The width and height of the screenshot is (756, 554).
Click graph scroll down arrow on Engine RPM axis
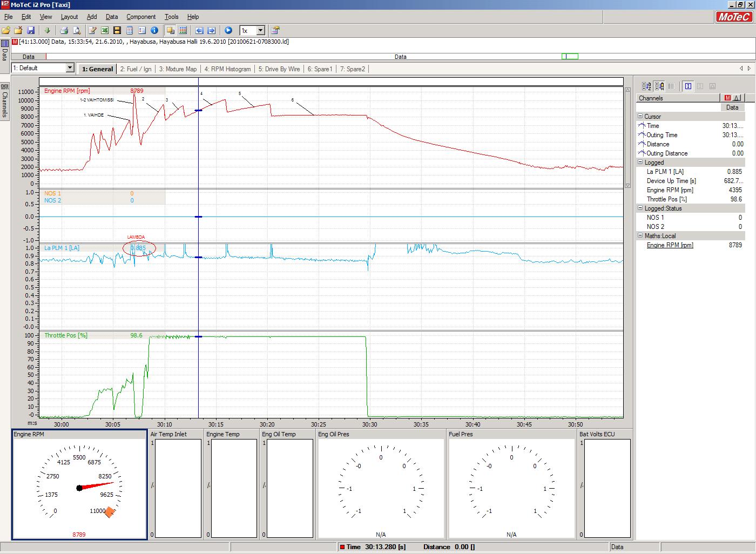(627, 185)
